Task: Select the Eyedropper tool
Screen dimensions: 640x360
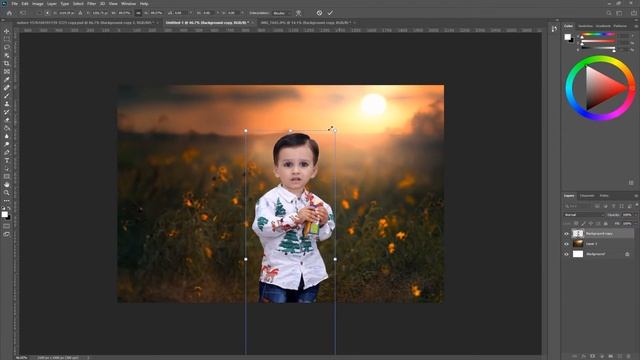Action: coord(7,80)
